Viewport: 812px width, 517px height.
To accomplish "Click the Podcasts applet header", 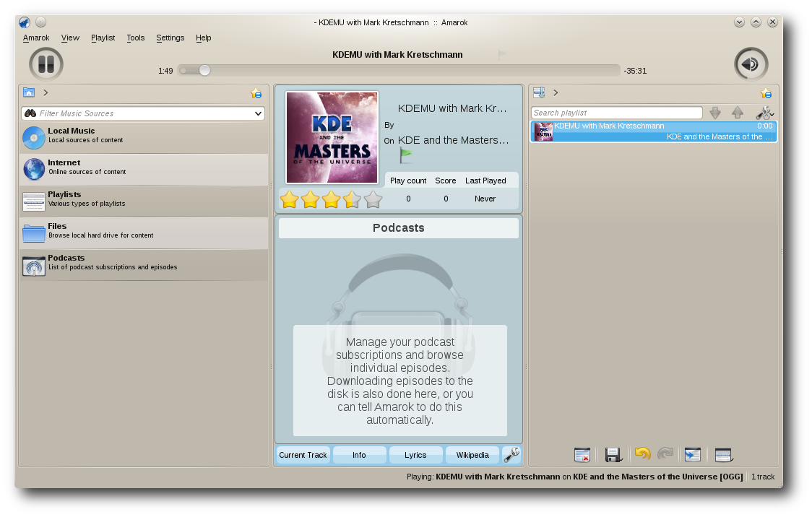I will click(x=398, y=227).
